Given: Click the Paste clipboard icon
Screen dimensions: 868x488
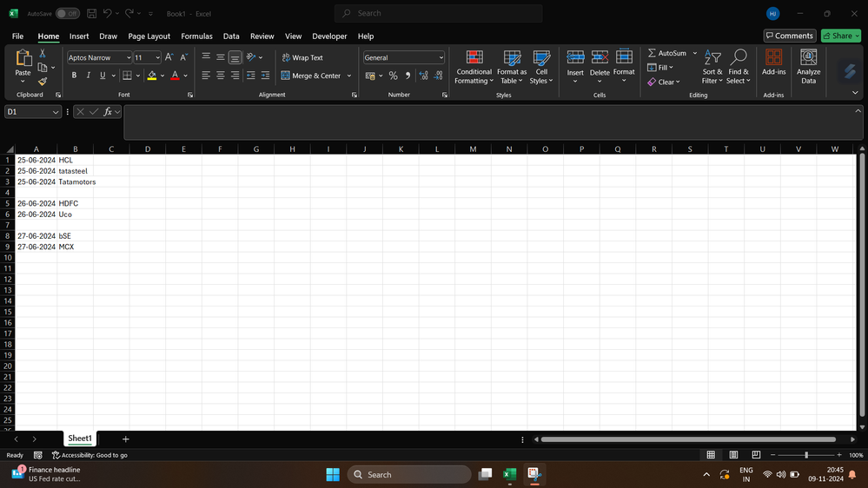Looking at the screenshot, I should [x=23, y=59].
